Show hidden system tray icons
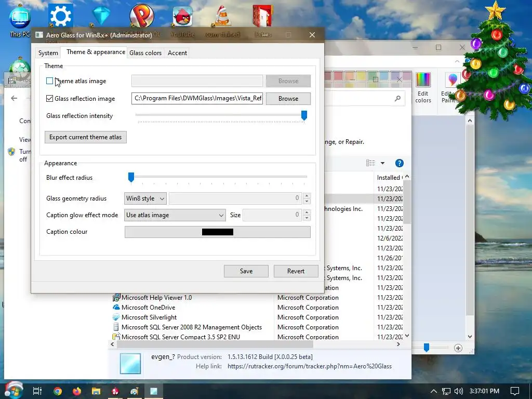 point(434,391)
